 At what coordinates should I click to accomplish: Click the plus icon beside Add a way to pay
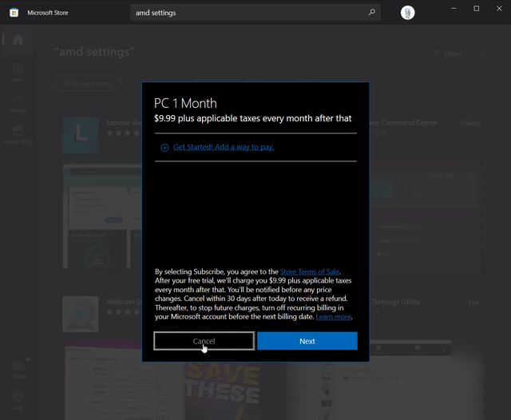point(164,148)
